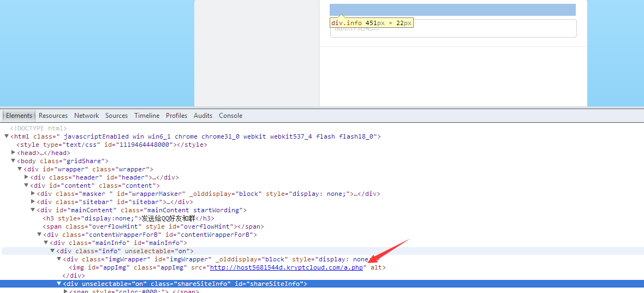The image size is (644, 293).
Task: Collapse the div id wrapper node
Action: tap(20, 169)
